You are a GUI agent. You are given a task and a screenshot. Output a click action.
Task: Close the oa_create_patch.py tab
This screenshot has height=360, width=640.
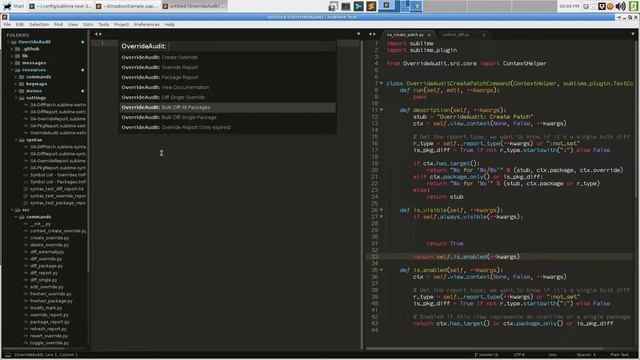429,35
